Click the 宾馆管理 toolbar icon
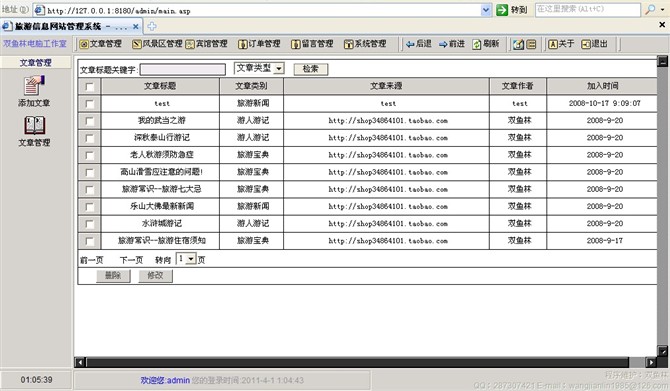 (x=190, y=44)
